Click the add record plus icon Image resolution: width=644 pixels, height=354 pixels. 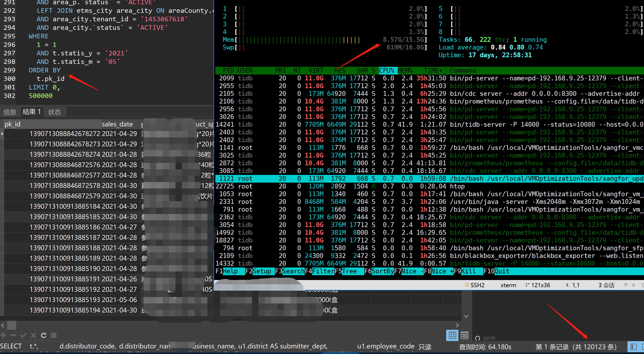3,335
